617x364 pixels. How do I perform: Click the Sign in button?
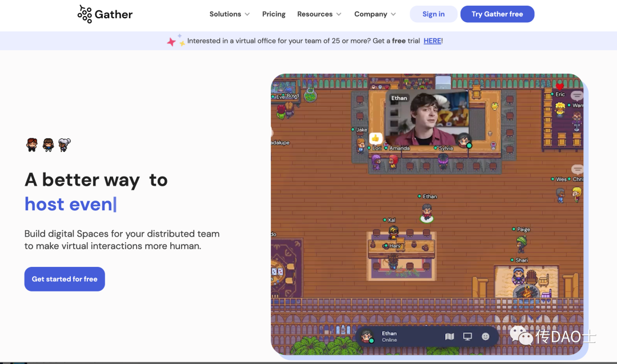click(433, 14)
